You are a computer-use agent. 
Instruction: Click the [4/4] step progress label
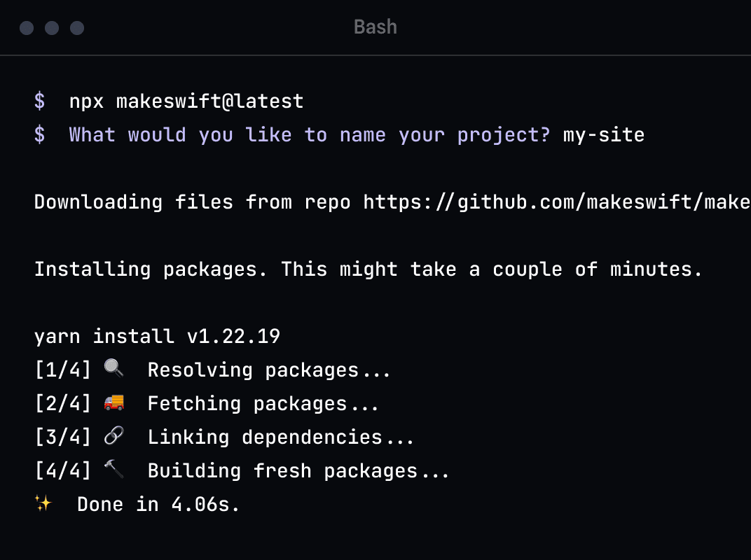pyautogui.click(x=62, y=470)
